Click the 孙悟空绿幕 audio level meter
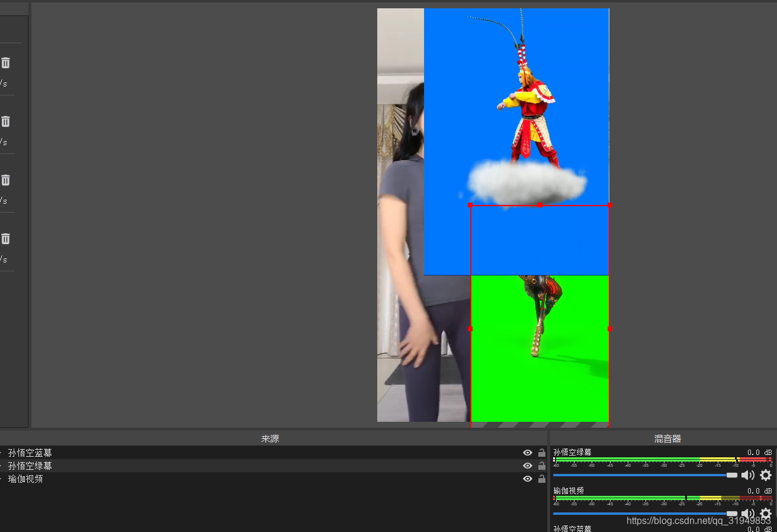777x532 pixels. pos(663,460)
